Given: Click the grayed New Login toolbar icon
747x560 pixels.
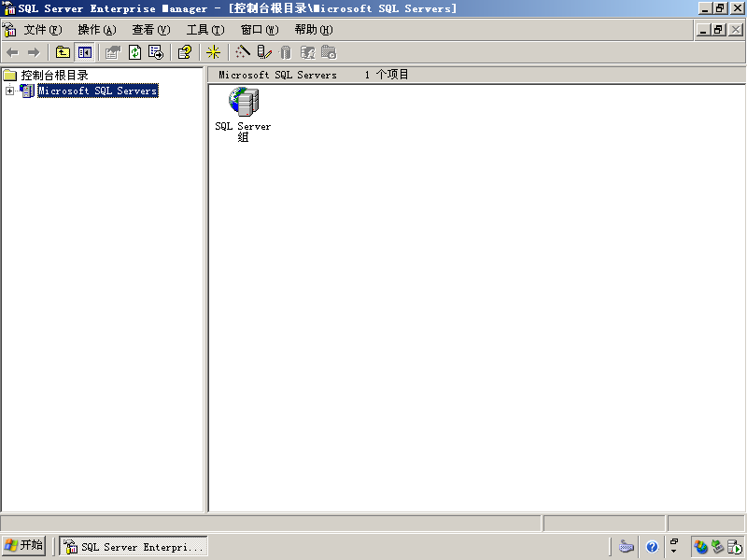Looking at the screenshot, I should (x=307, y=52).
